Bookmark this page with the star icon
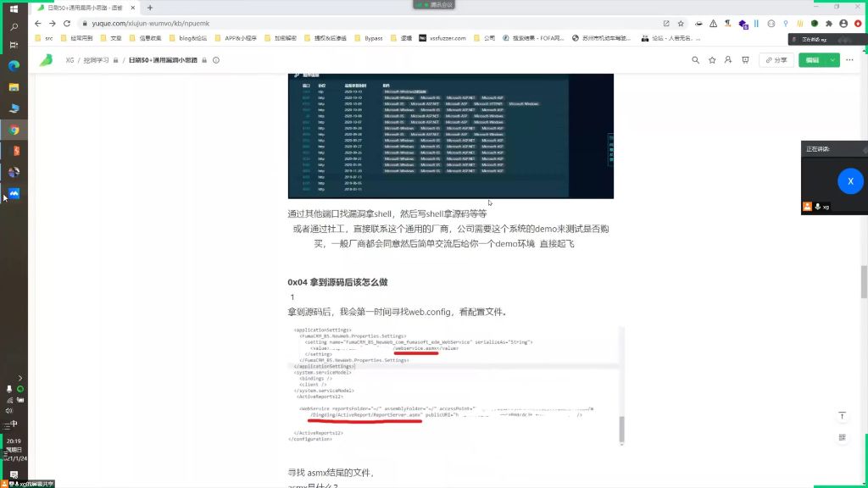 (681, 23)
